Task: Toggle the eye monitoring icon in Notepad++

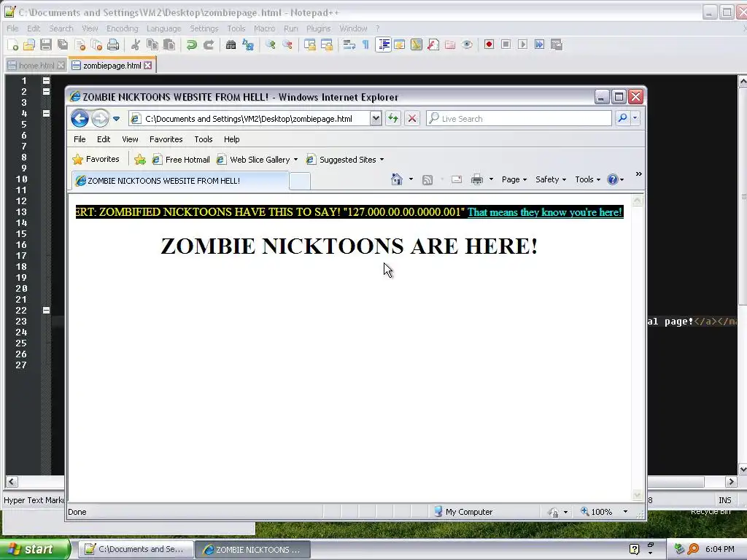Action: click(467, 44)
